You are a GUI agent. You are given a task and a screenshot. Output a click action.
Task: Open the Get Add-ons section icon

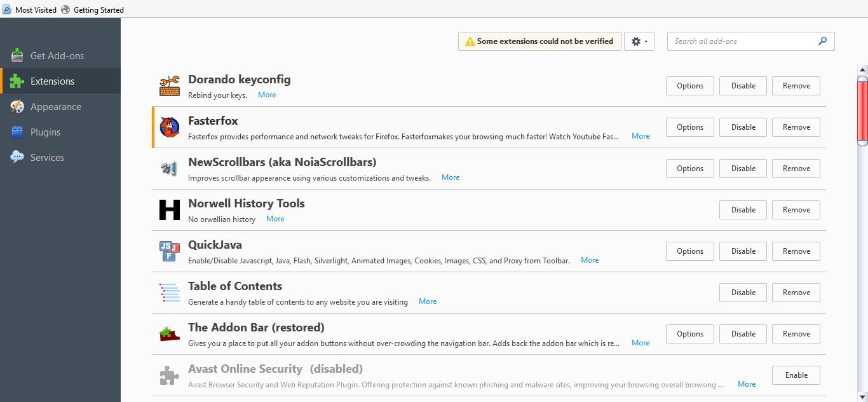[x=17, y=55]
